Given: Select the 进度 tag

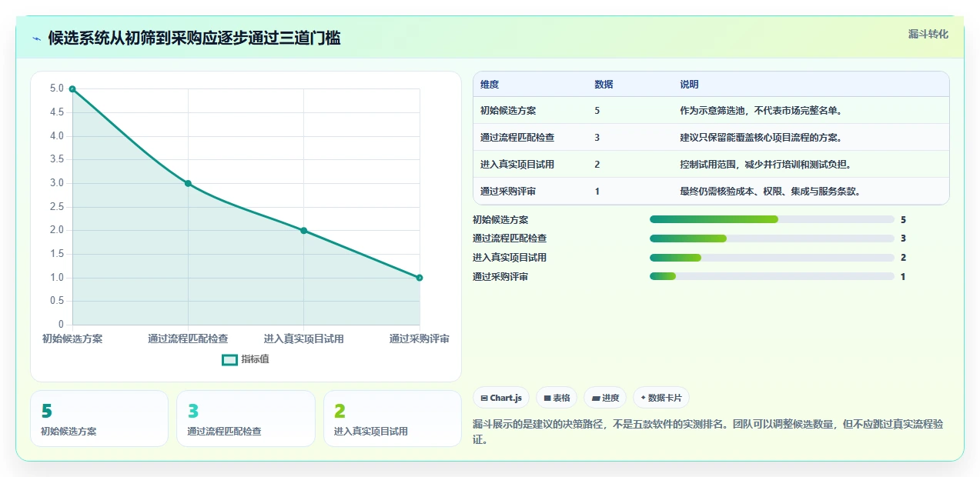Looking at the screenshot, I should point(605,398).
